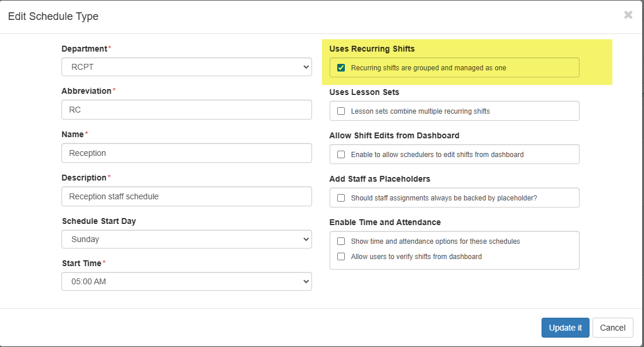Expand the Schedule Start Day dropdown
The width and height of the screenshot is (644, 347).
click(x=186, y=239)
